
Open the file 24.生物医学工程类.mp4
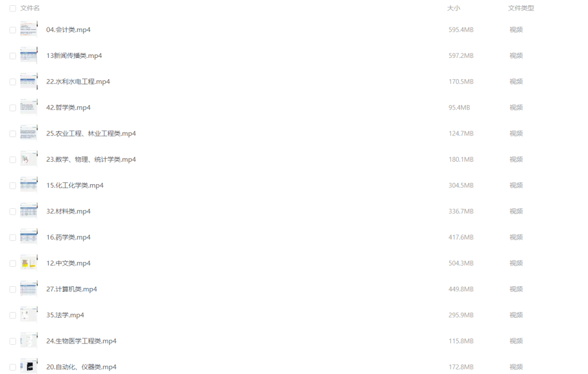[x=82, y=341]
